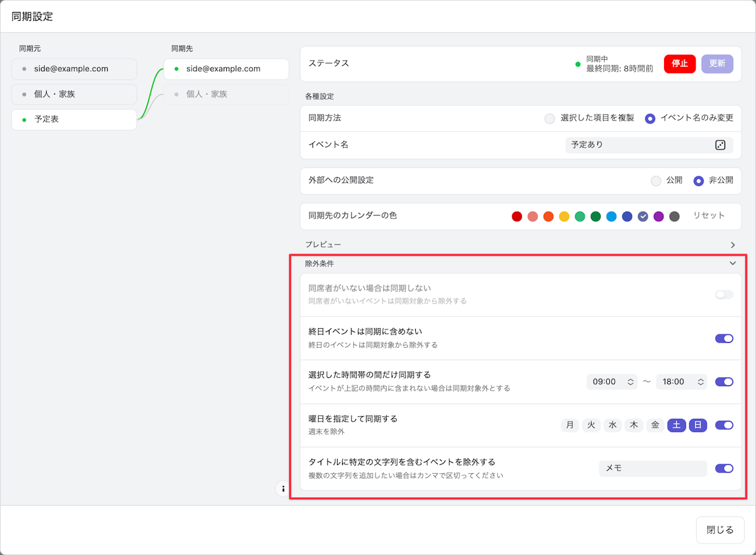Pick the yellow calendar color swatch
The image size is (756, 555).
[x=564, y=216]
